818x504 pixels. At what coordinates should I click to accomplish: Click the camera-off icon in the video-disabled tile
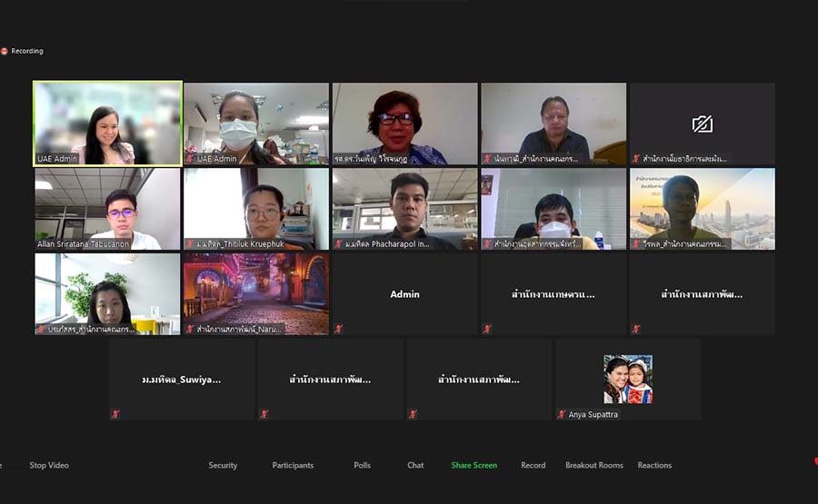click(702, 124)
